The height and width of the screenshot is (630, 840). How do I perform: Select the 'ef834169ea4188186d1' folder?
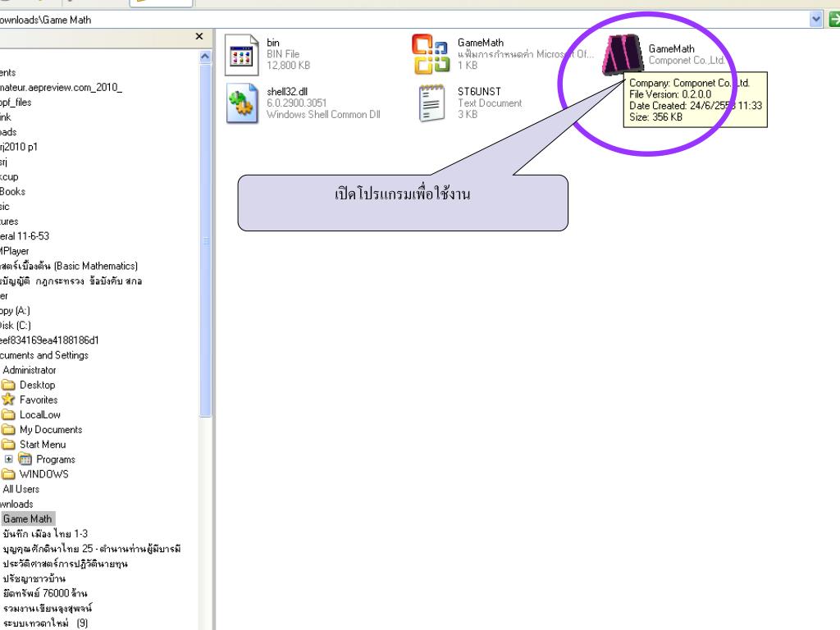[49, 340]
